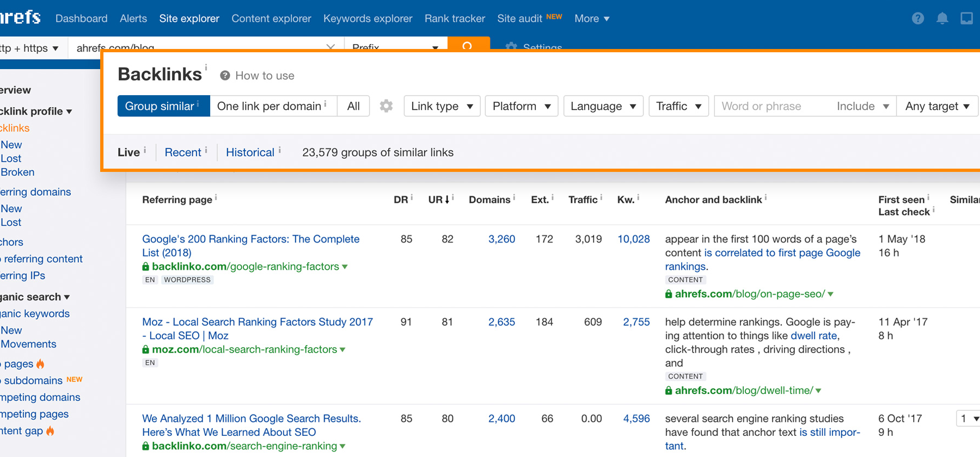Click lock icon before moz.com/local-search-ranking-factors
Screen dimensions: 980x457
[x=145, y=349]
